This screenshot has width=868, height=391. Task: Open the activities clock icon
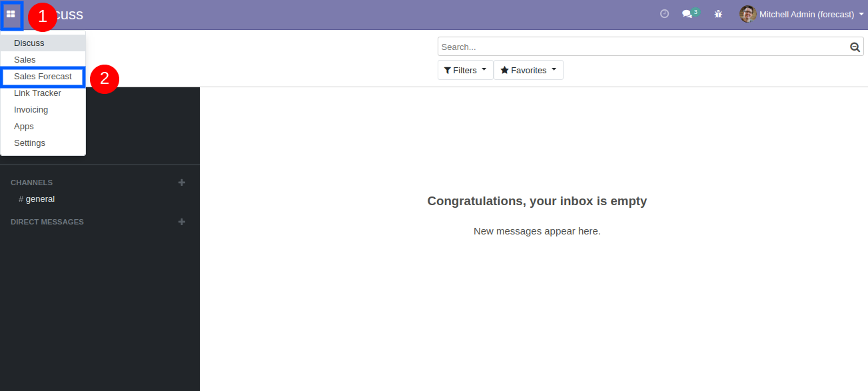click(x=664, y=14)
